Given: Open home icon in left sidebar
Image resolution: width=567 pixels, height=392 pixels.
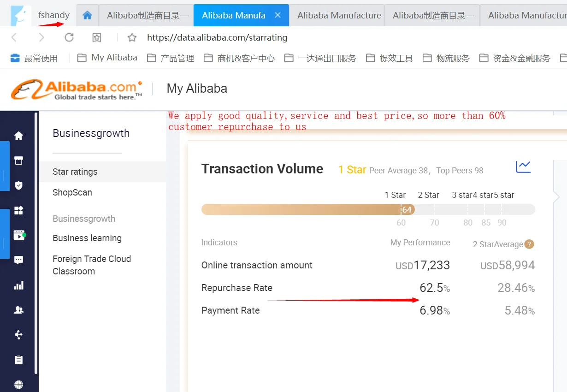Looking at the screenshot, I should [18, 136].
